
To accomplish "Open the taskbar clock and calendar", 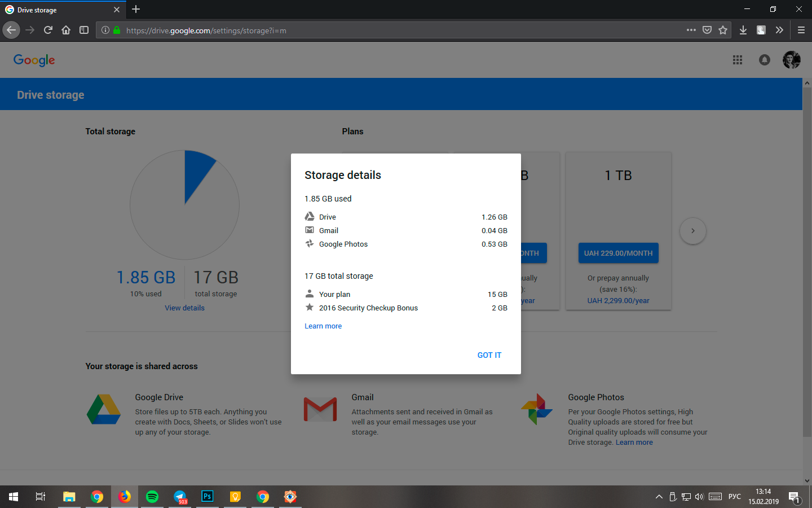I will [764, 497].
